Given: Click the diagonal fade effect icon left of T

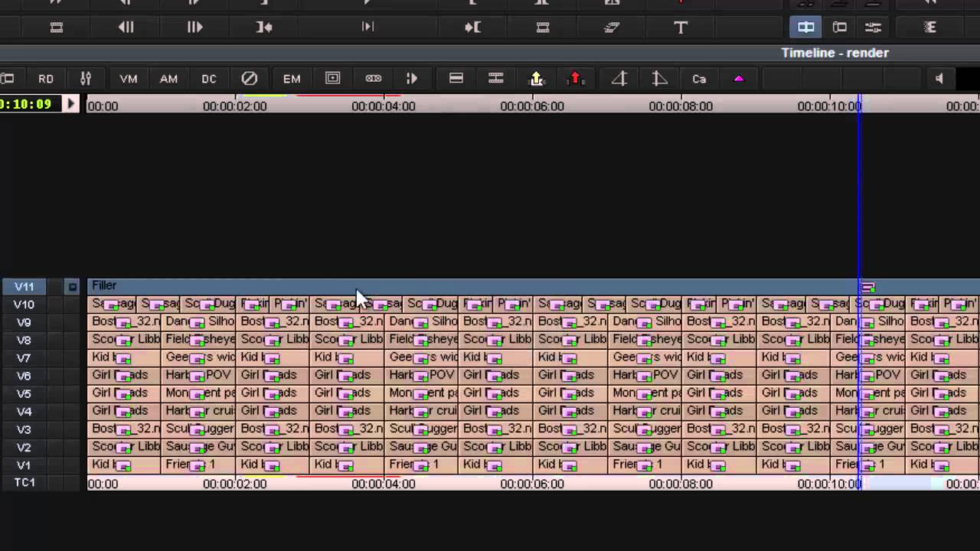Looking at the screenshot, I should [612, 28].
